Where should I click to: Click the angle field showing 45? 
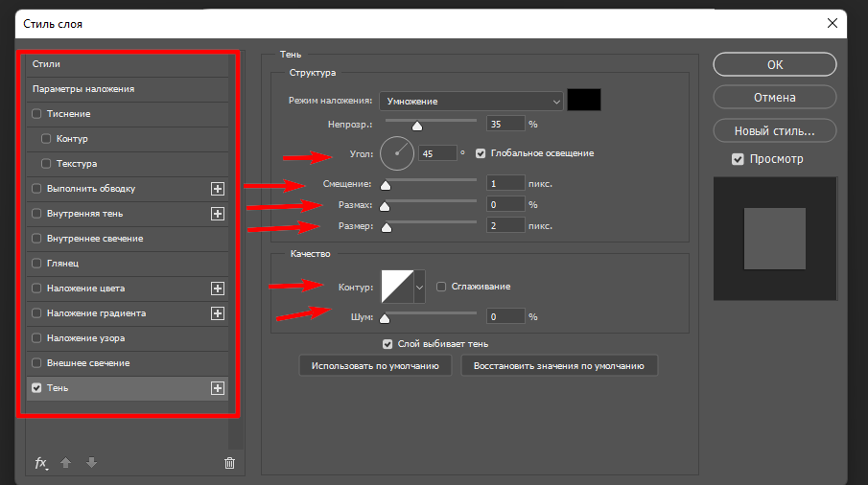tap(437, 153)
